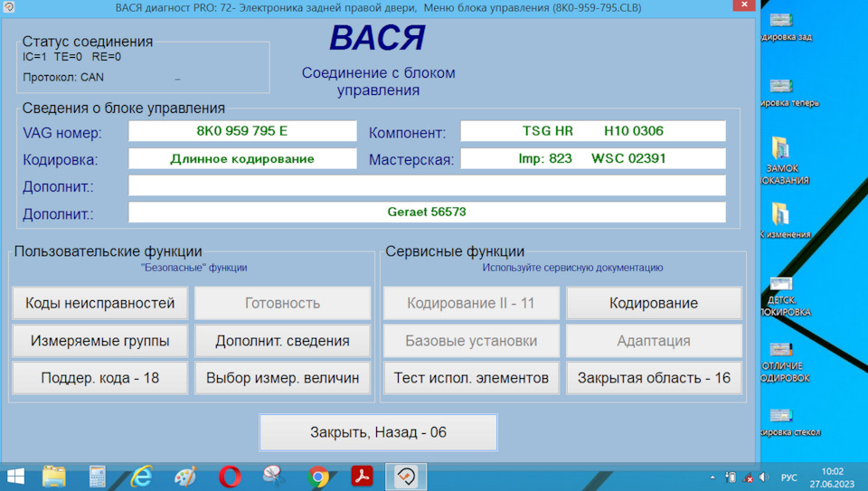Launch Opera browser from taskbar

pos(230,477)
